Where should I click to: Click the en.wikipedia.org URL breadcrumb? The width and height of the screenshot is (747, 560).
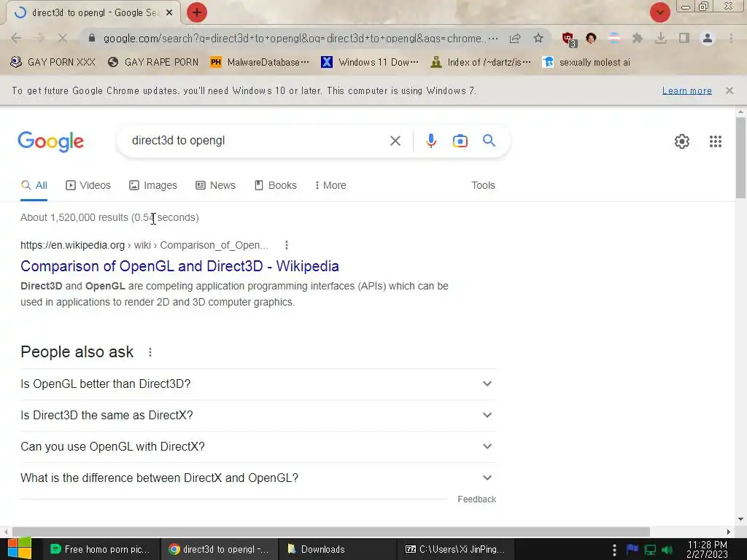[x=144, y=245]
